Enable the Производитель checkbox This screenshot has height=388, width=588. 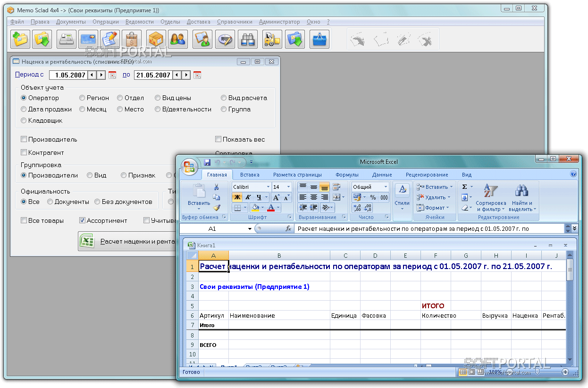49,140
